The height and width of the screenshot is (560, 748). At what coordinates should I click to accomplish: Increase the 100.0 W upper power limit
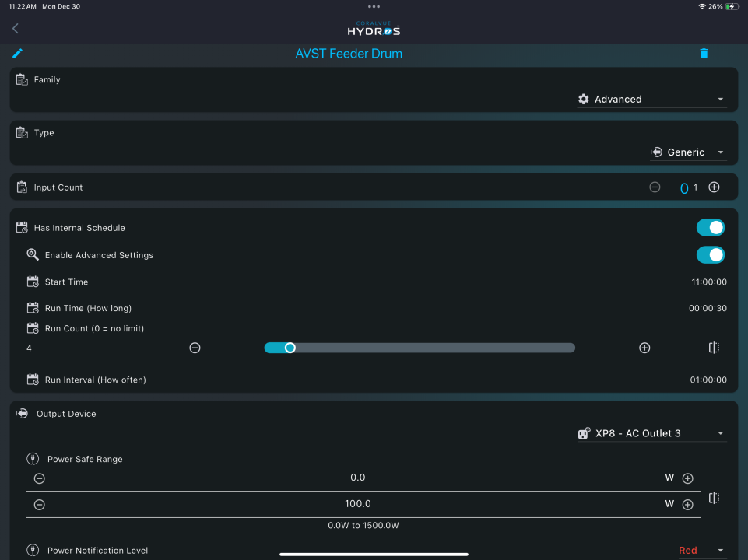(x=687, y=505)
